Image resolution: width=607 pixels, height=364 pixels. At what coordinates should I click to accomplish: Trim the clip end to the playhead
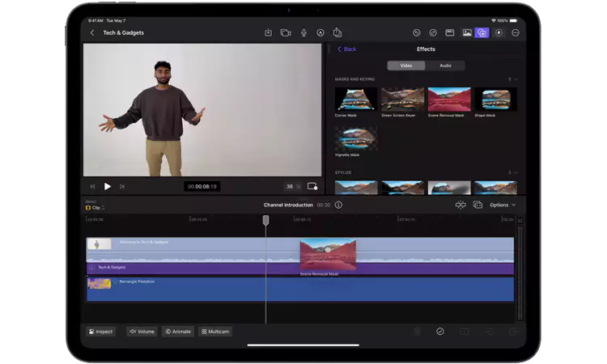pos(513,332)
